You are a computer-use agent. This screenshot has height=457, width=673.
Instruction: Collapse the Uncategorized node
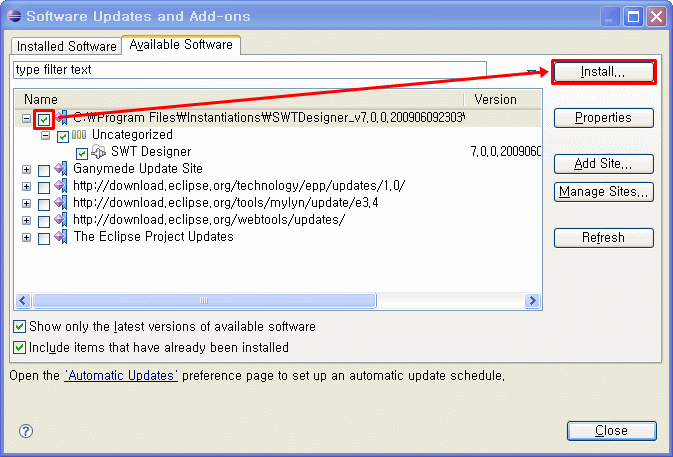pos(45,136)
